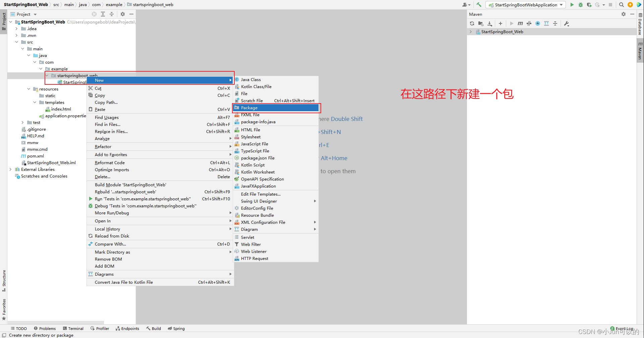Build project with the hammer icon
The height and width of the screenshot is (338, 644).
coord(479,5)
